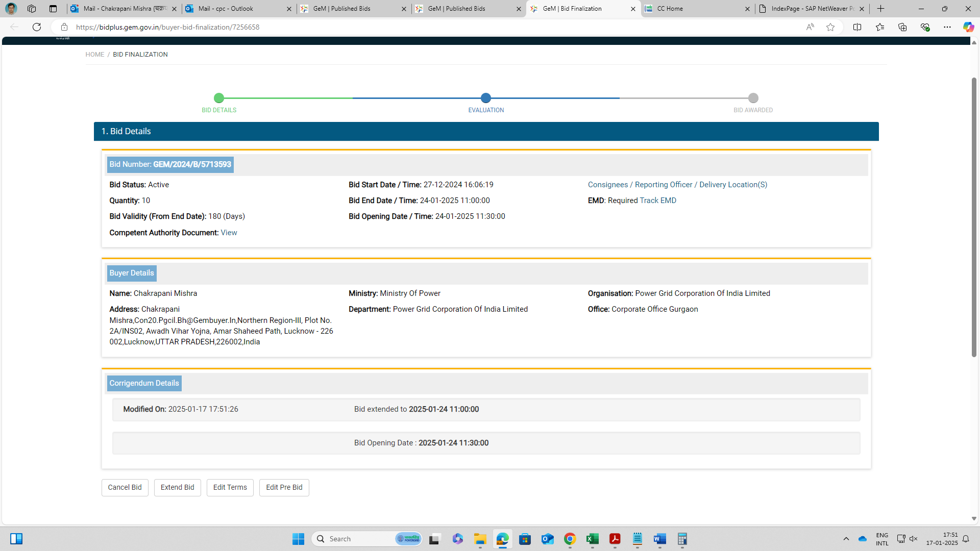View site information lock icon

click(x=64, y=27)
